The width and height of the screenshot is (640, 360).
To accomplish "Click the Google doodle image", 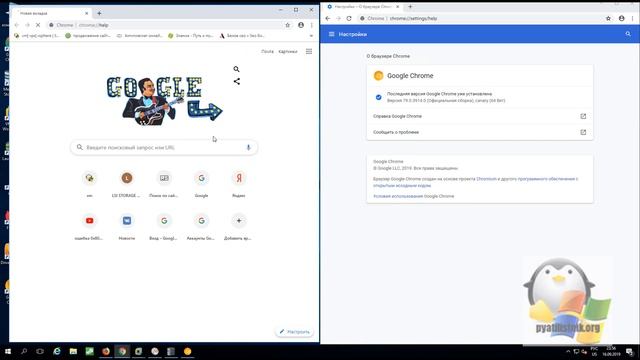I will tap(164, 100).
